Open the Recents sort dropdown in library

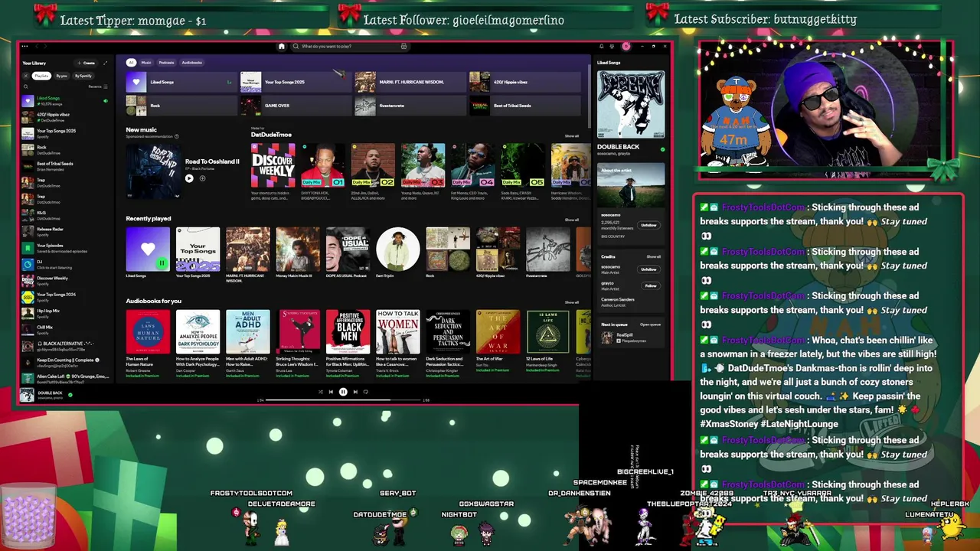tap(96, 86)
